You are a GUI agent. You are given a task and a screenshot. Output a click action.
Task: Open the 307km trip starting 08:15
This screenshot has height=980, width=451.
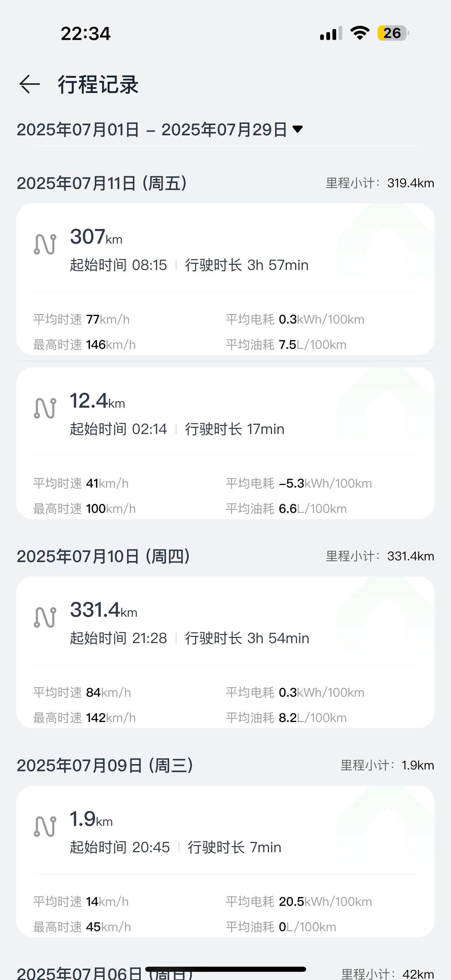(225, 279)
